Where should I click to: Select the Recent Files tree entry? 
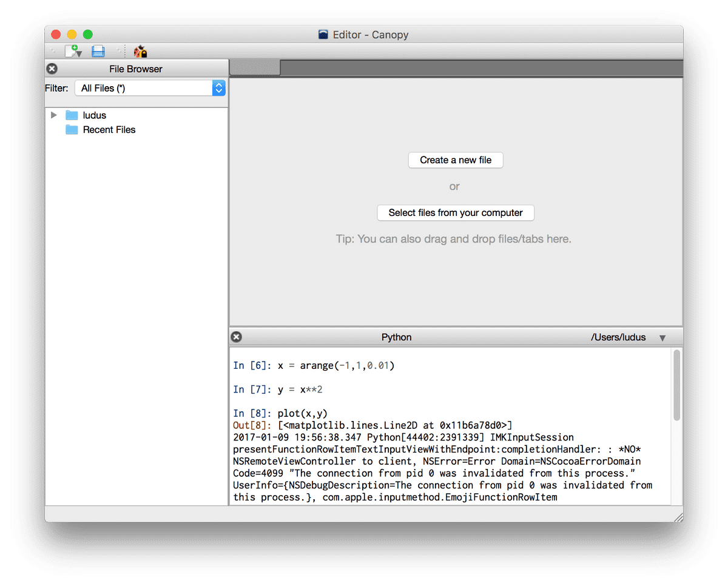pos(109,130)
